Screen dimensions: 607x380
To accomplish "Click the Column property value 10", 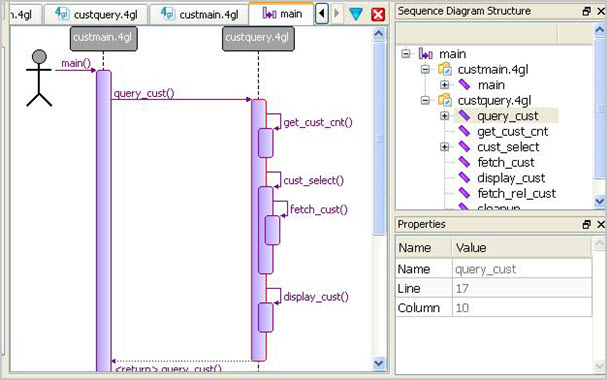I will click(522, 308).
